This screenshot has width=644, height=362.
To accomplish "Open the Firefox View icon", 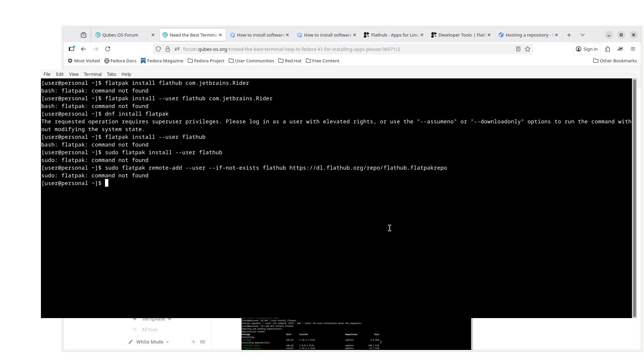I will coord(84,35).
